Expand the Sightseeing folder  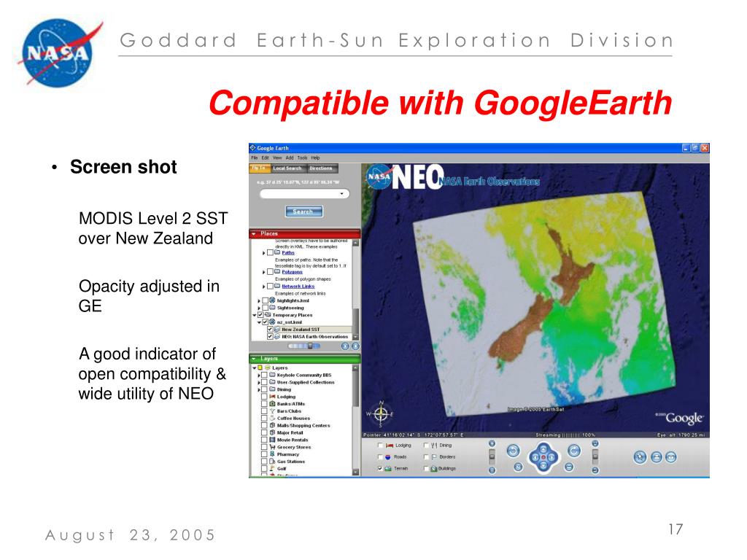click(x=259, y=308)
